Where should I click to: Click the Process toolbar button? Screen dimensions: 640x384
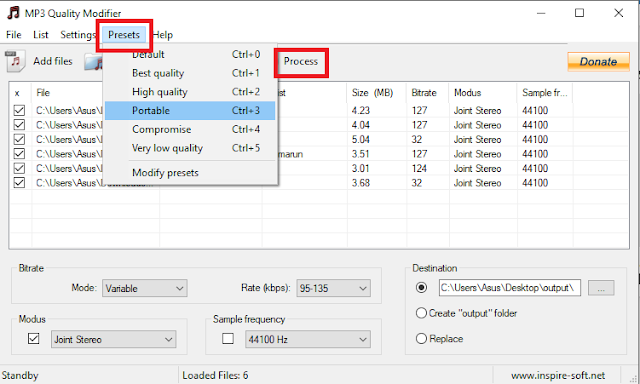[301, 61]
